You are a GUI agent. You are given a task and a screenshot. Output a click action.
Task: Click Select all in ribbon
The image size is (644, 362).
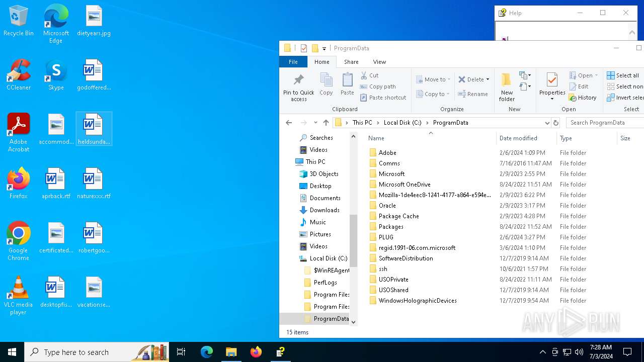pyautogui.click(x=623, y=75)
